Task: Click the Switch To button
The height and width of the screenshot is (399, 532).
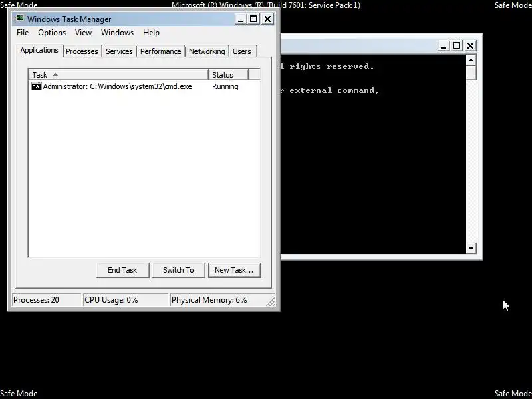Action: click(178, 270)
